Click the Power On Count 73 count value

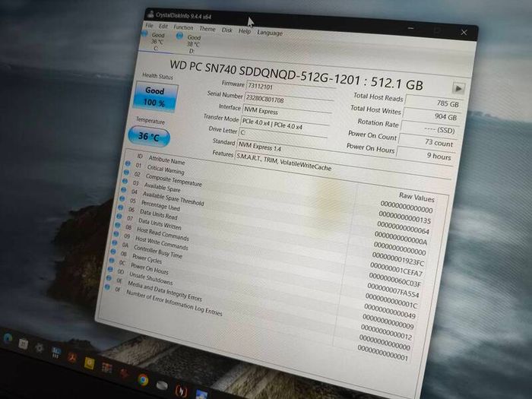pyautogui.click(x=427, y=142)
